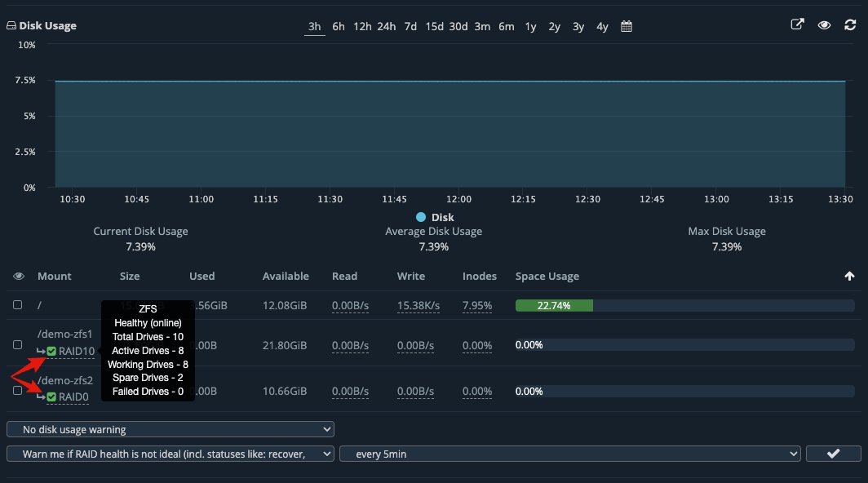This screenshot has height=483, width=868.
Task: Change the every 5min interval dropdown
Action: pyautogui.click(x=571, y=454)
